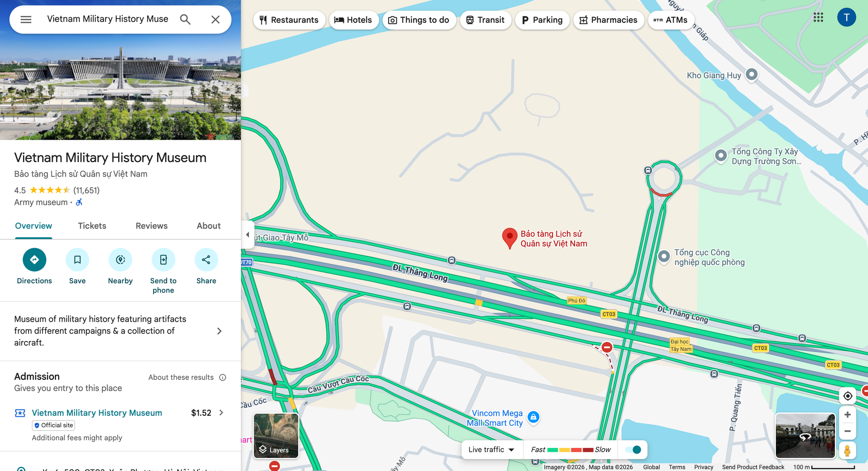Switch to the Tickets tab

[x=92, y=226]
